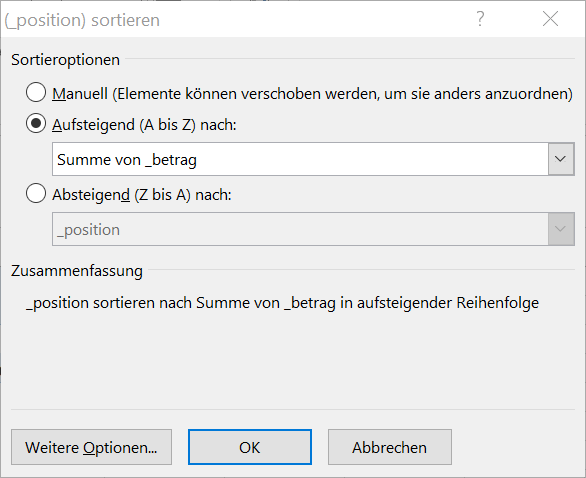The image size is (586, 478).
Task: Click the Aufsteigend (A bis Z) nach label
Action: pos(144,125)
